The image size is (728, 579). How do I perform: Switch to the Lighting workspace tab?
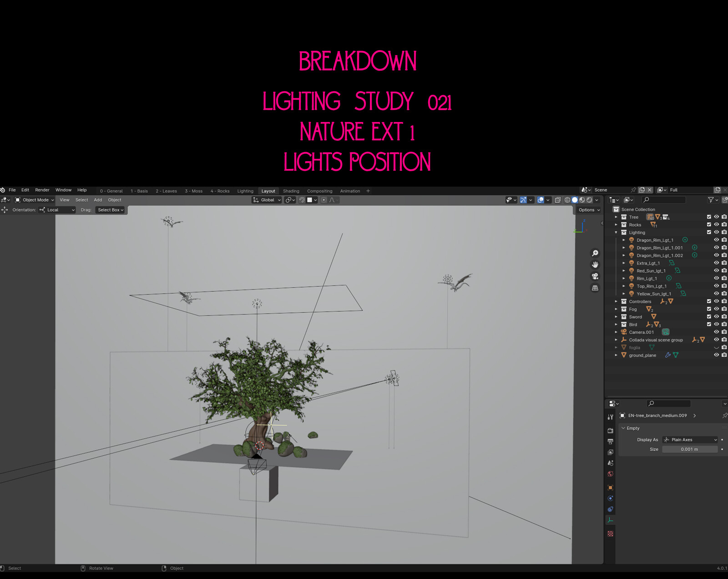[x=245, y=191]
